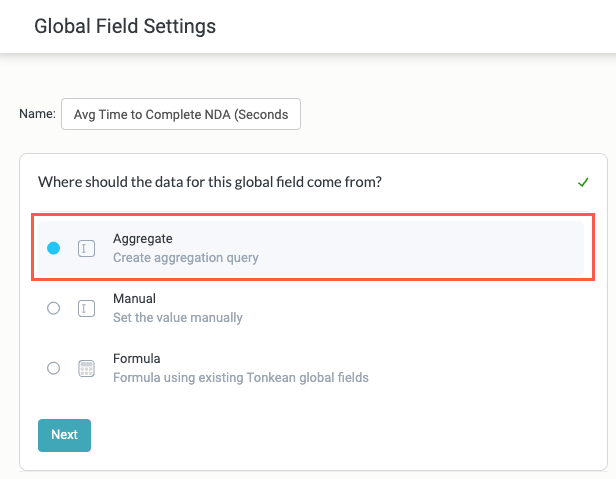The height and width of the screenshot is (479, 616).
Task: Click 'Set the value manually' description
Action: 177,318
